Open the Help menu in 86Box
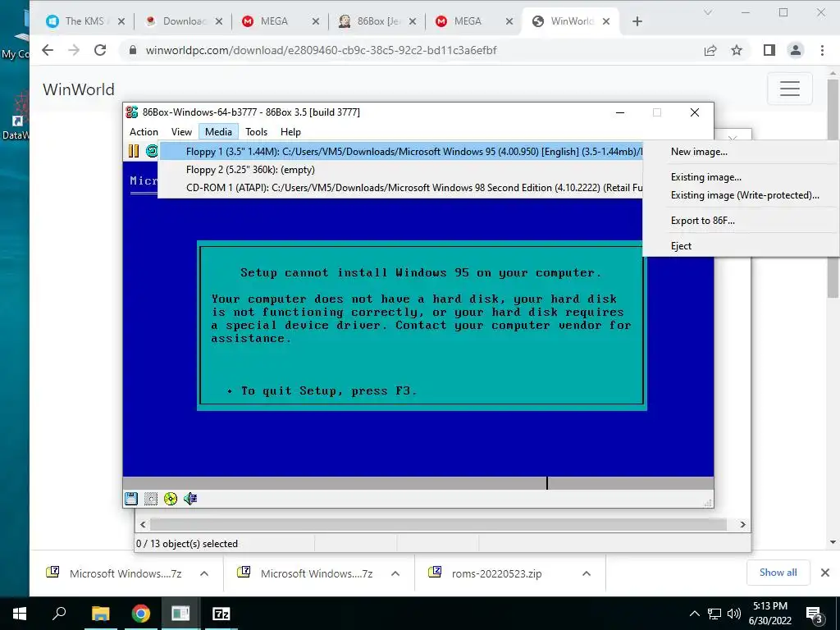This screenshot has width=840, height=630. 290,132
